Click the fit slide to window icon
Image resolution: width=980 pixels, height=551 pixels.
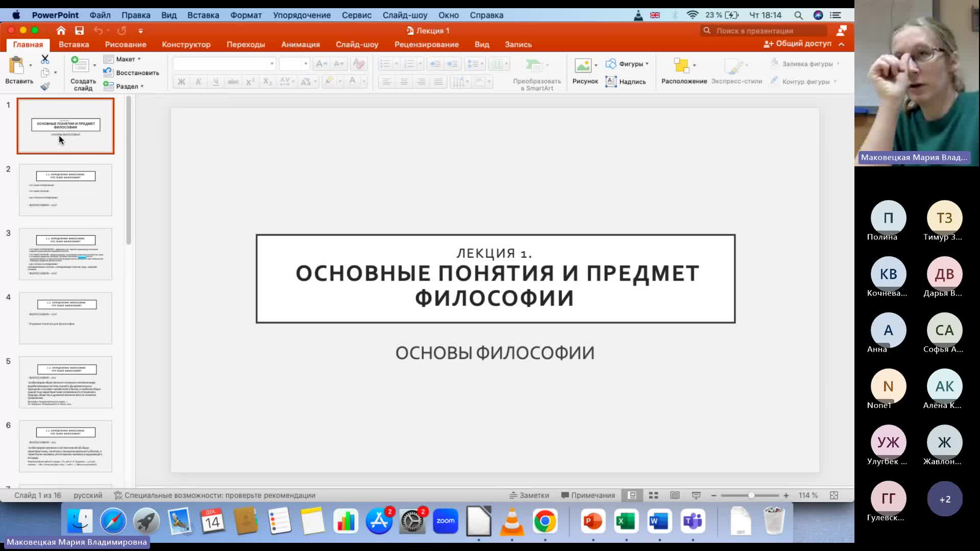click(x=834, y=495)
